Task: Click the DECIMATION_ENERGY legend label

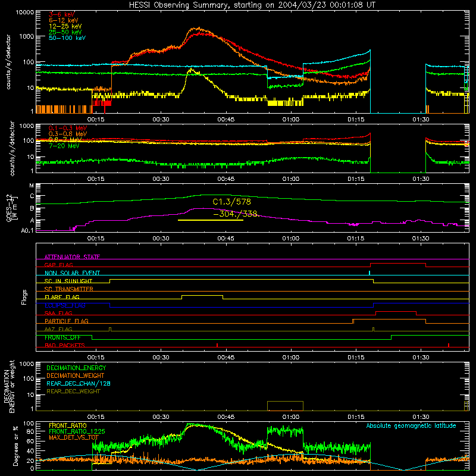Action: [x=76, y=368]
